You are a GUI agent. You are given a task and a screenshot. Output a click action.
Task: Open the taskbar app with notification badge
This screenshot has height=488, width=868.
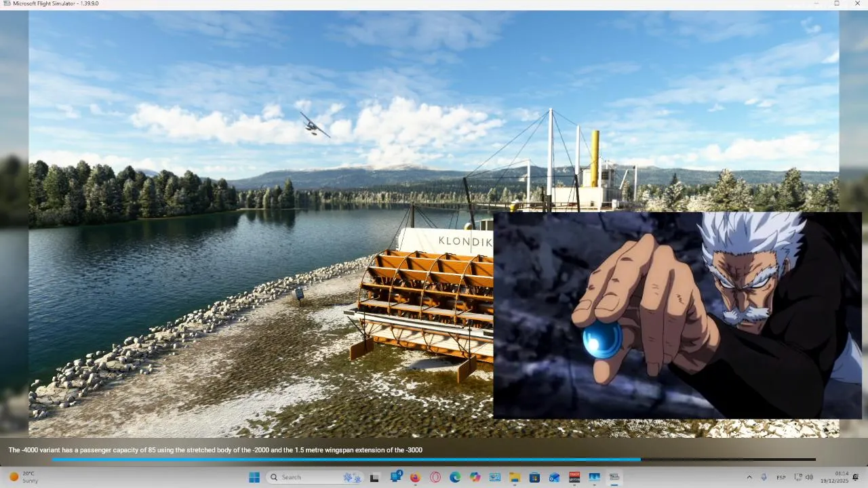[396, 476]
